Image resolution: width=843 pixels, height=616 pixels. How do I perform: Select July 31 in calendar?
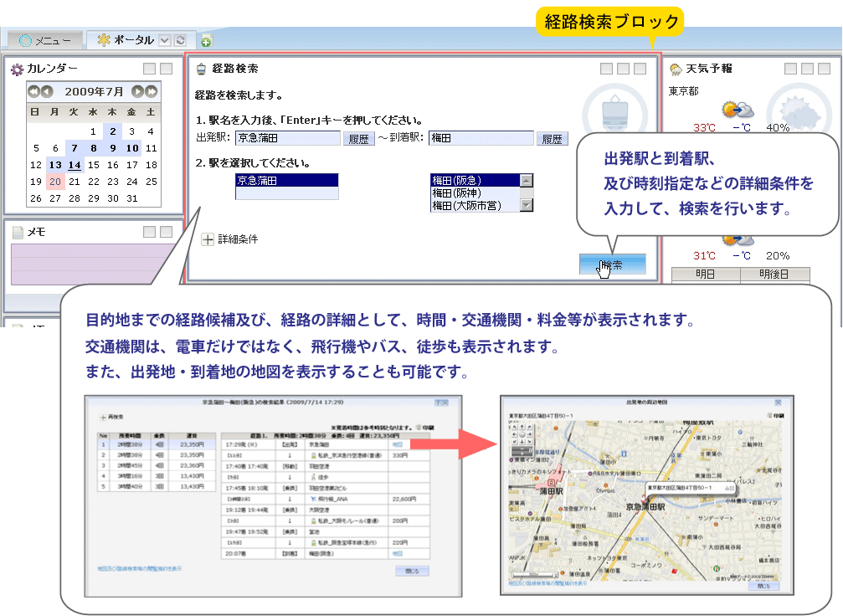(x=132, y=198)
